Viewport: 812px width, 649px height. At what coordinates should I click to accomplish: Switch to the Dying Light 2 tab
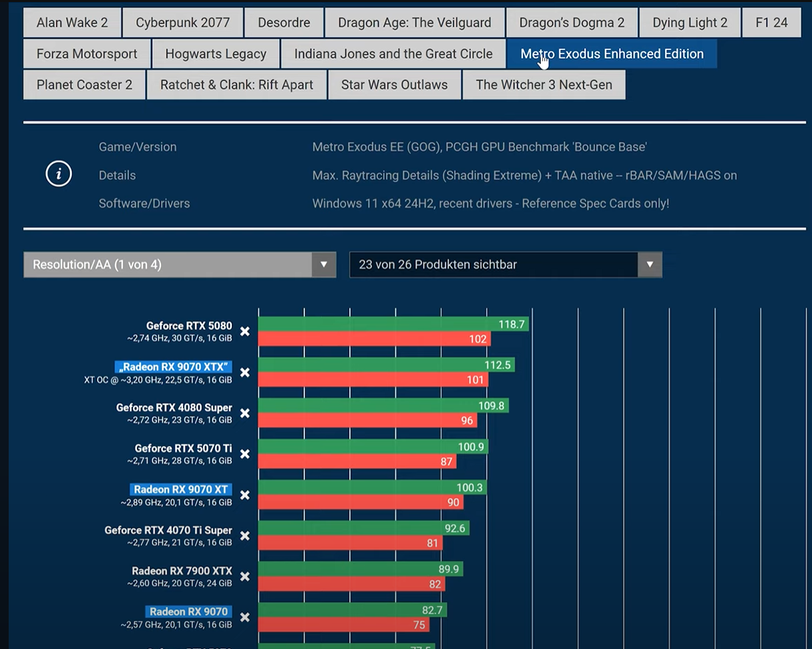click(690, 23)
